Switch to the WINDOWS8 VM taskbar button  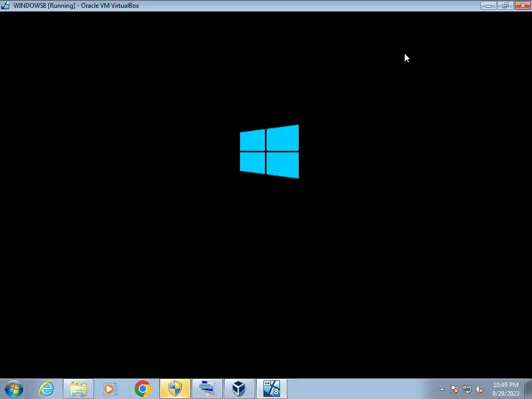tap(271, 389)
